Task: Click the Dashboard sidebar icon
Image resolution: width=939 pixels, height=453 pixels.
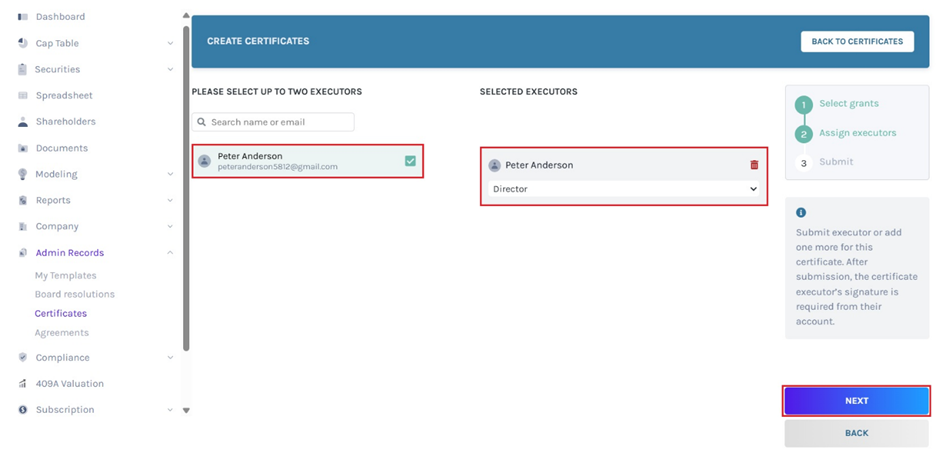Action: point(23,17)
